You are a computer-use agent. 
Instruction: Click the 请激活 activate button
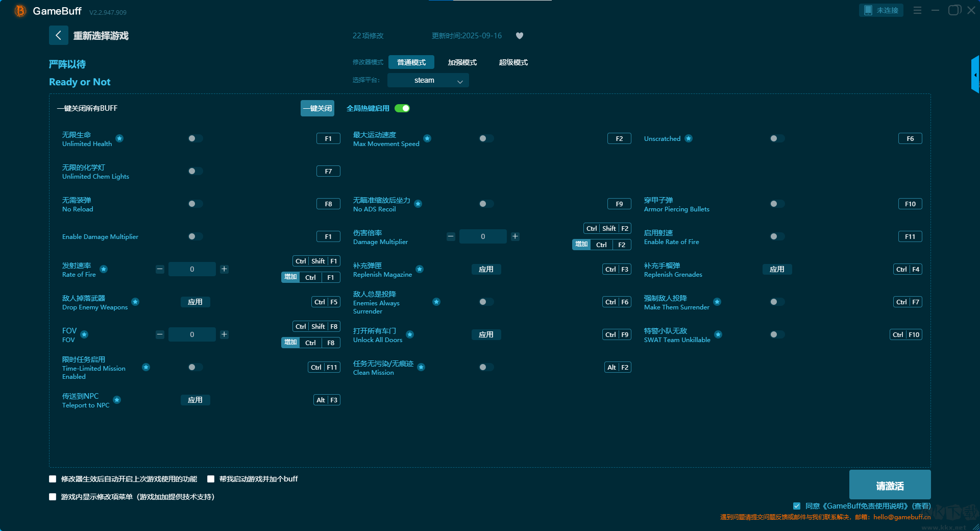pyautogui.click(x=890, y=485)
